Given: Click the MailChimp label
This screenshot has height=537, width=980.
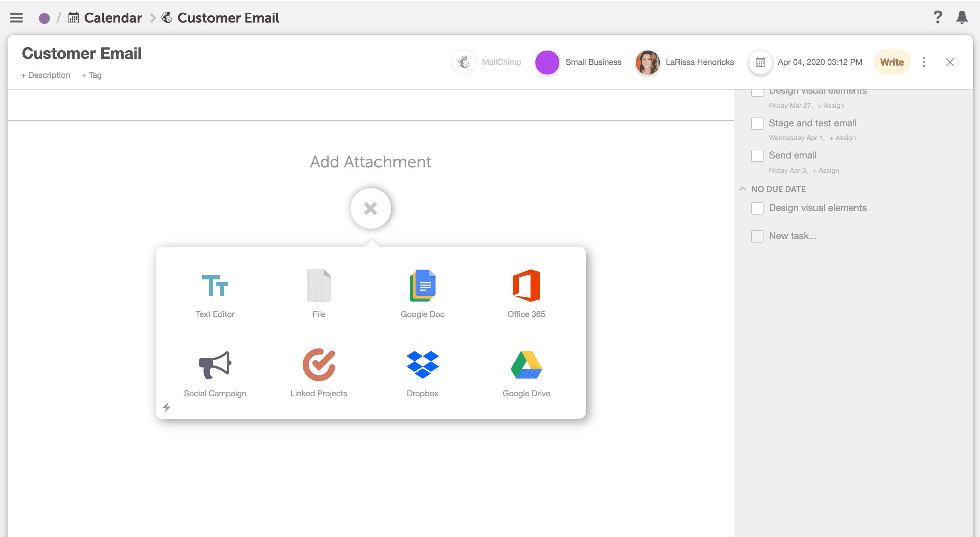Looking at the screenshot, I should 501,62.
